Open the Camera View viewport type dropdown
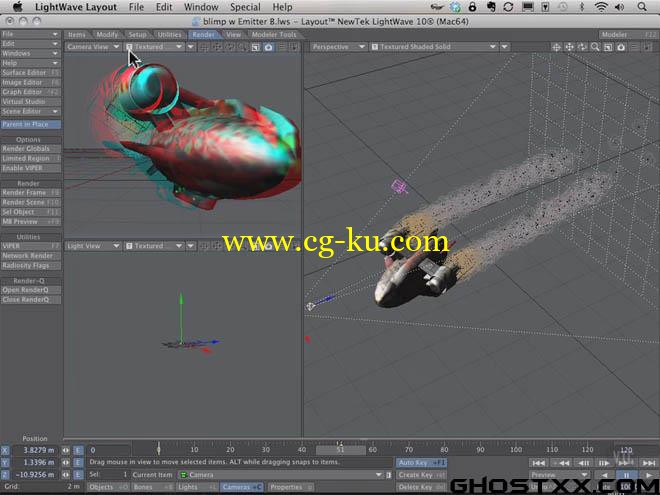 (93, 47)
